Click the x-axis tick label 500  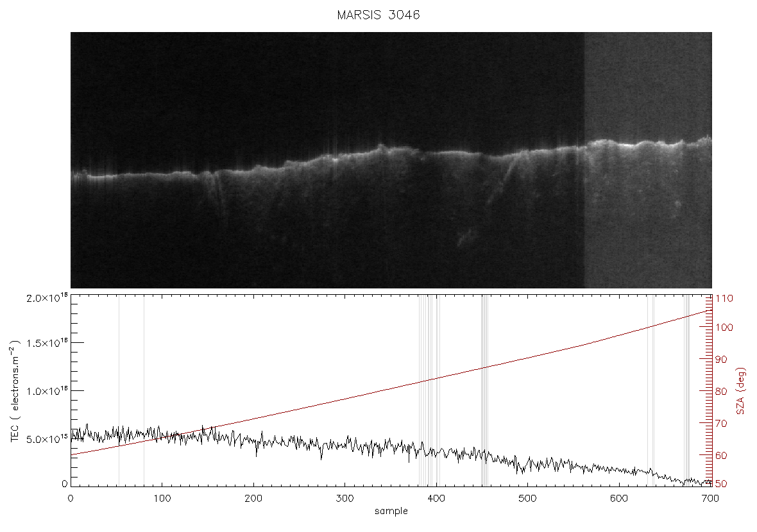coord(528,498)
